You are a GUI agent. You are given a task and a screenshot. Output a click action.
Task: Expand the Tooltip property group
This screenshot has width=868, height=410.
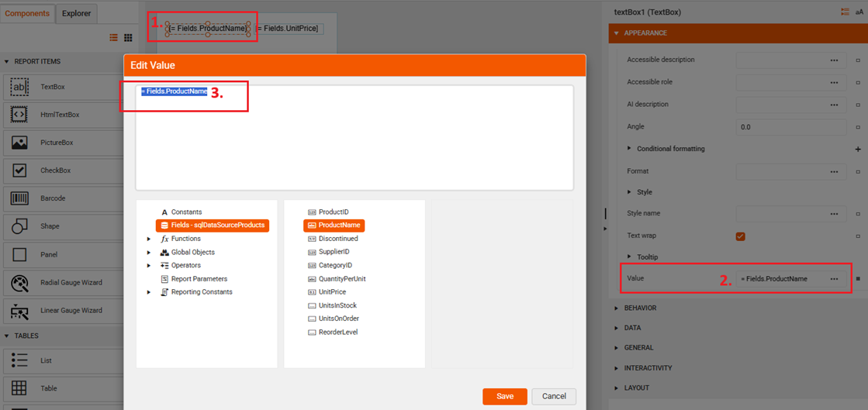tap(629, 257)
